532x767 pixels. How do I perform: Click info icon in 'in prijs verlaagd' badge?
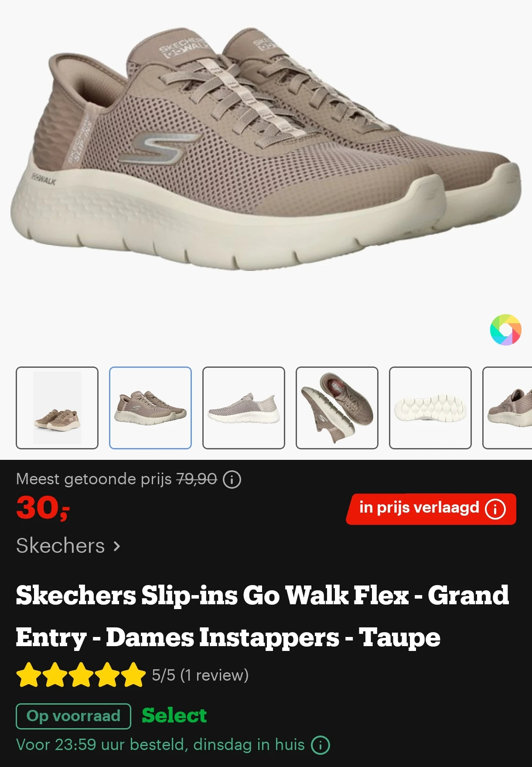(495, 509)
